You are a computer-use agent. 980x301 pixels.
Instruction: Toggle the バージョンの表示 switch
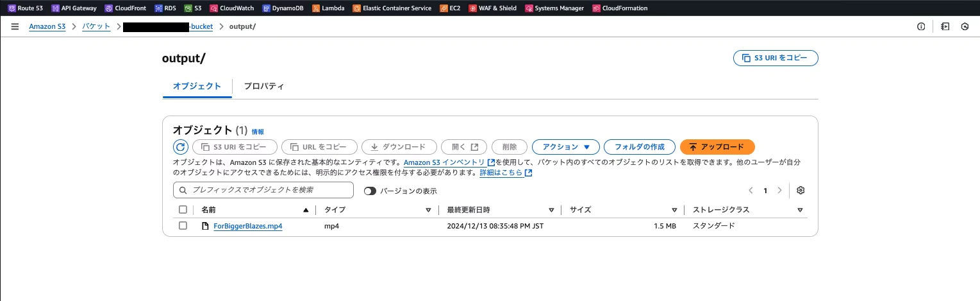[x=370, y=191]
